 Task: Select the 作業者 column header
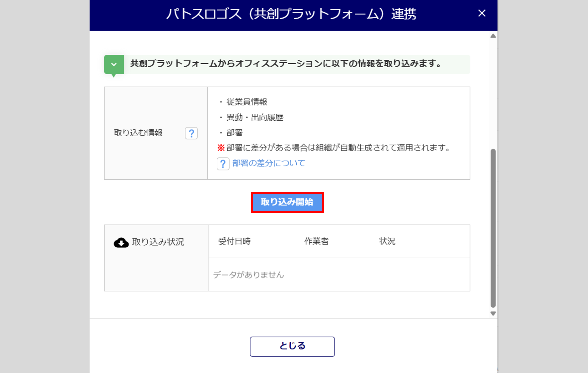(x=316, y=241)
